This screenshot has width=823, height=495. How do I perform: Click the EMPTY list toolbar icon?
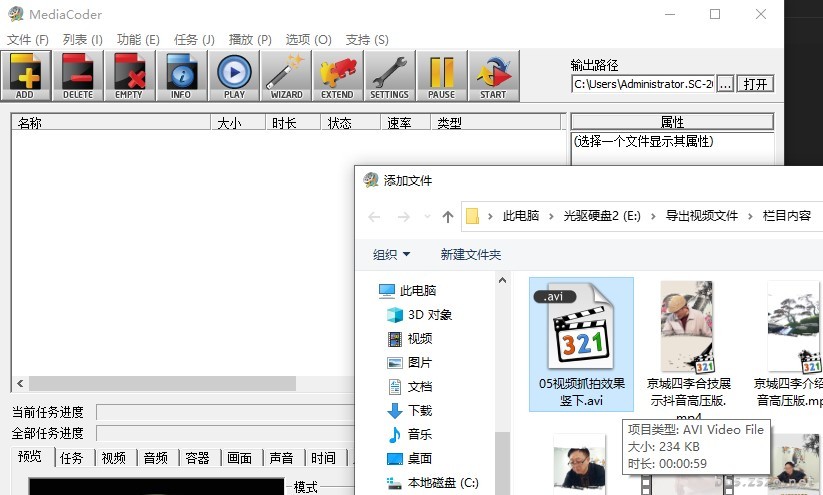[130, 76]
